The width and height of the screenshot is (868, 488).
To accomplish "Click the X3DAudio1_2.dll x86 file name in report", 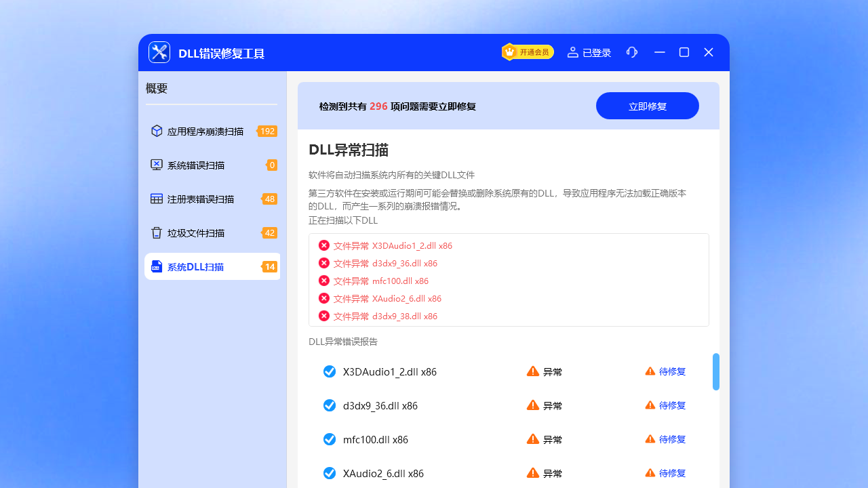I will (390, 371).
